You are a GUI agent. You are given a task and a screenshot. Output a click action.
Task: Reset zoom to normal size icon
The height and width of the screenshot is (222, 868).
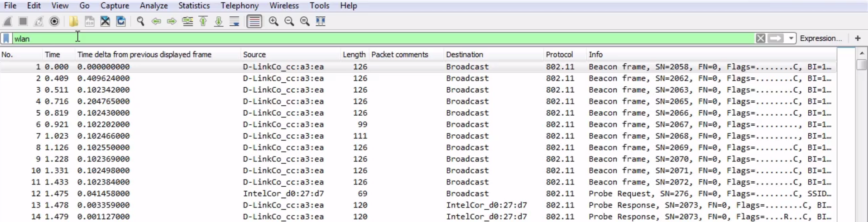305,21
